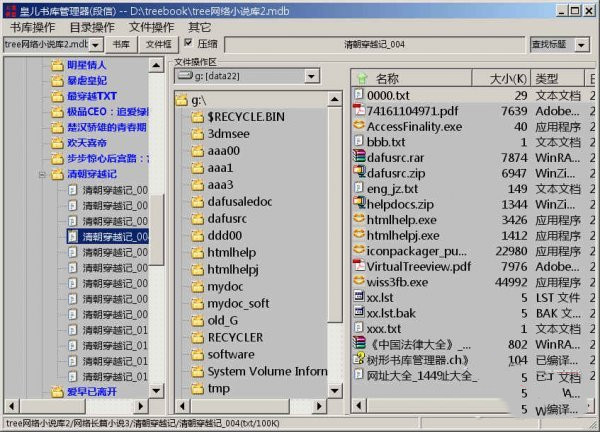Click book tree scroll up arrow
600x432 pixels.
[x=156, y=65]
